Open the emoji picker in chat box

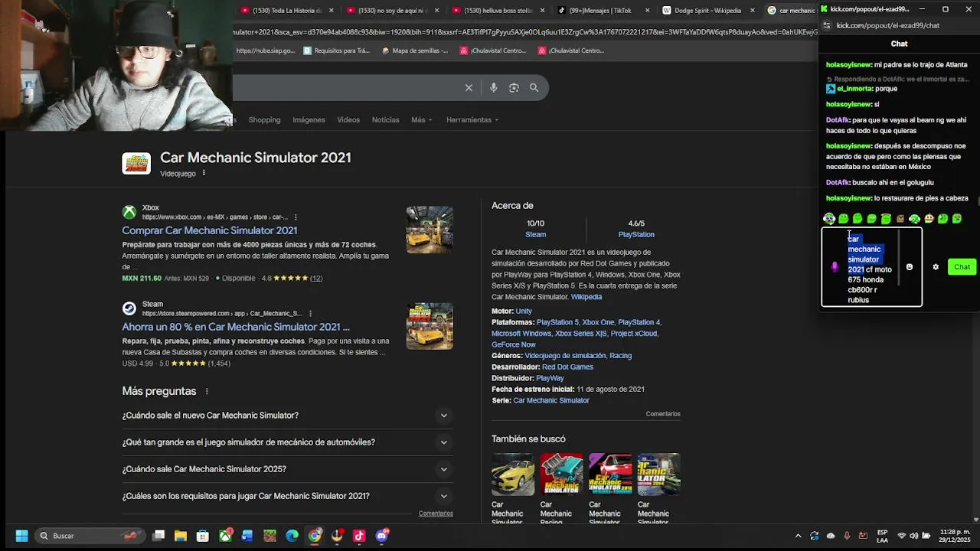[910, 267]
